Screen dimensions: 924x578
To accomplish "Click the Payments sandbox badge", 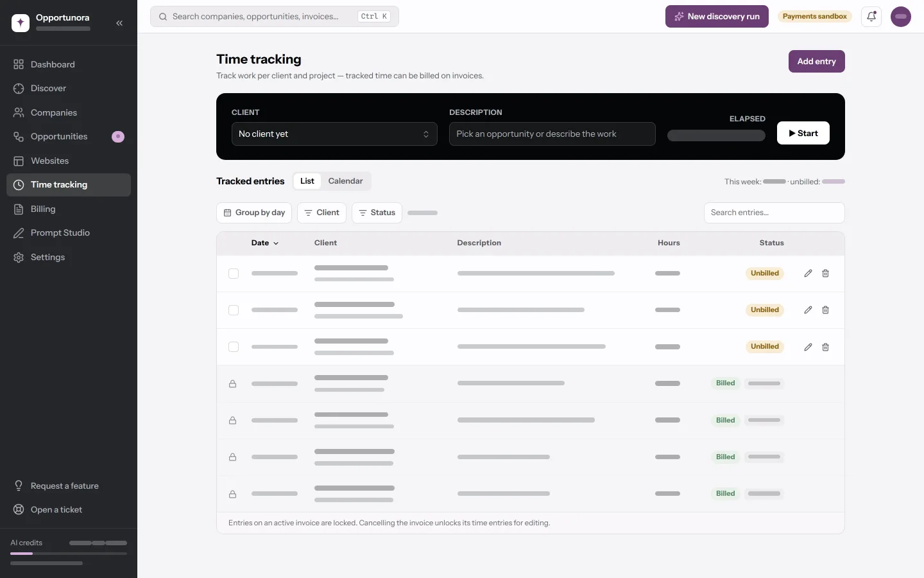I will (815, 17).
